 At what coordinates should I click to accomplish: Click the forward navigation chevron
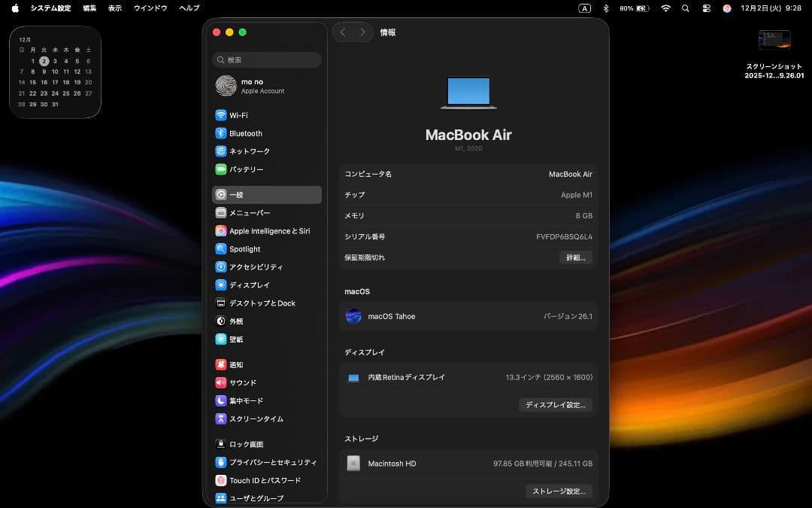point(362,32)
